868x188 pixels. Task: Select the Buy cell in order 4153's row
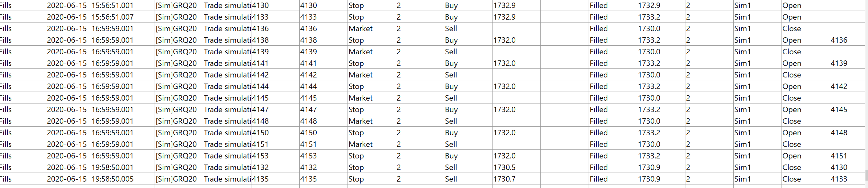pyautogui.click(x=451, y=156)
